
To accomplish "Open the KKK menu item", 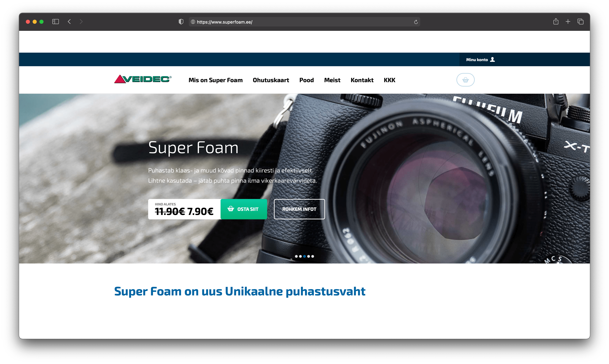I will coord(389,80).
